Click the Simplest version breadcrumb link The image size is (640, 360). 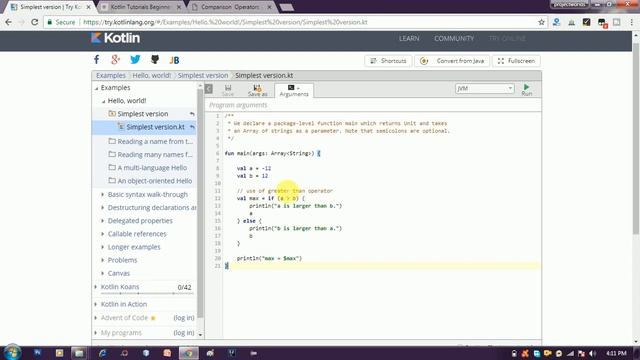tap(203, 76)
